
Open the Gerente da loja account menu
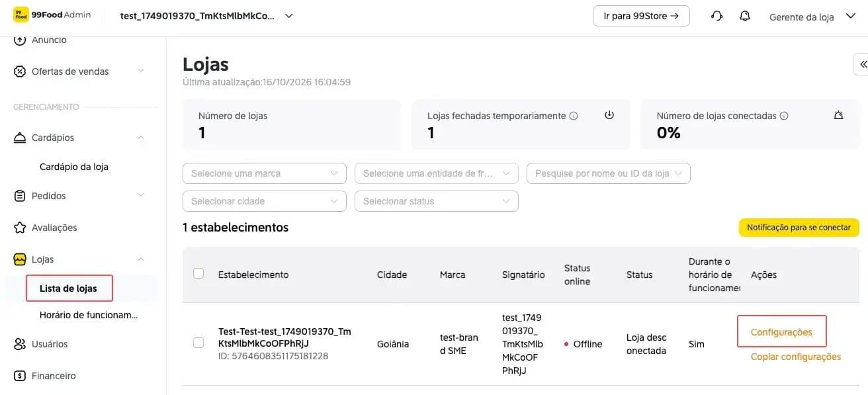812,17
